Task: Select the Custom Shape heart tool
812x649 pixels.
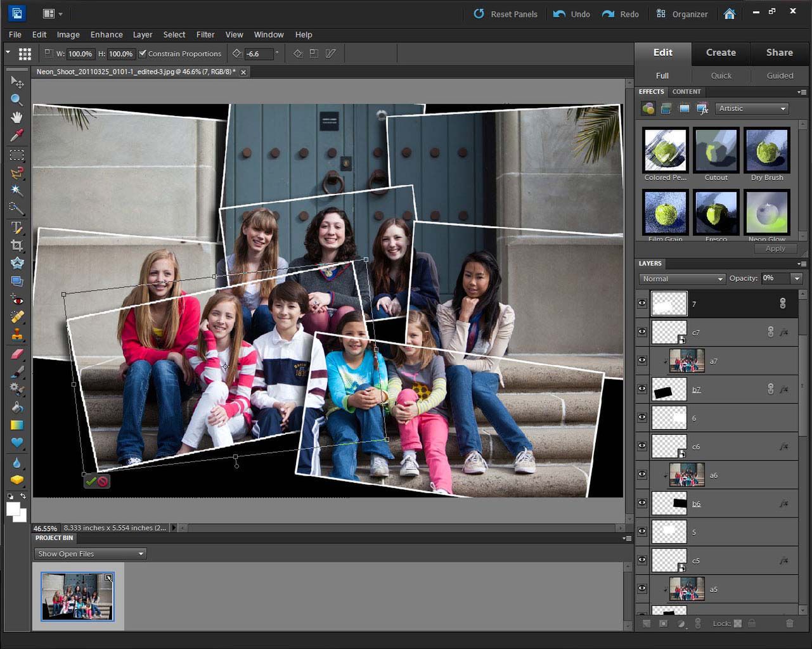Action: (17, 443)
